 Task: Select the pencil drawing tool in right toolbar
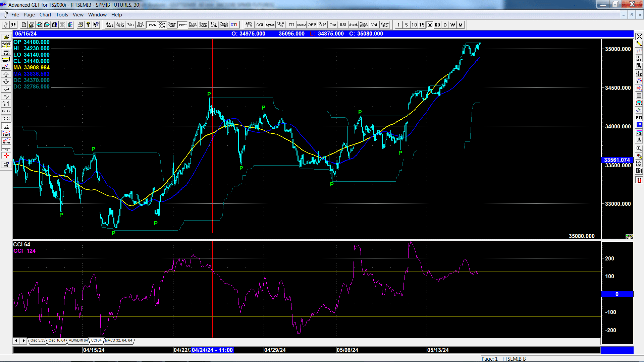point(639,44)
